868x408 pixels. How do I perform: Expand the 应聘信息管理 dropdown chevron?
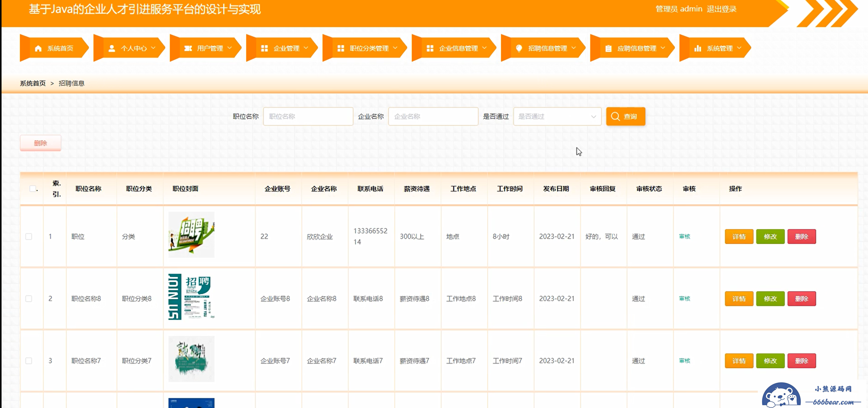pos(663,48)
